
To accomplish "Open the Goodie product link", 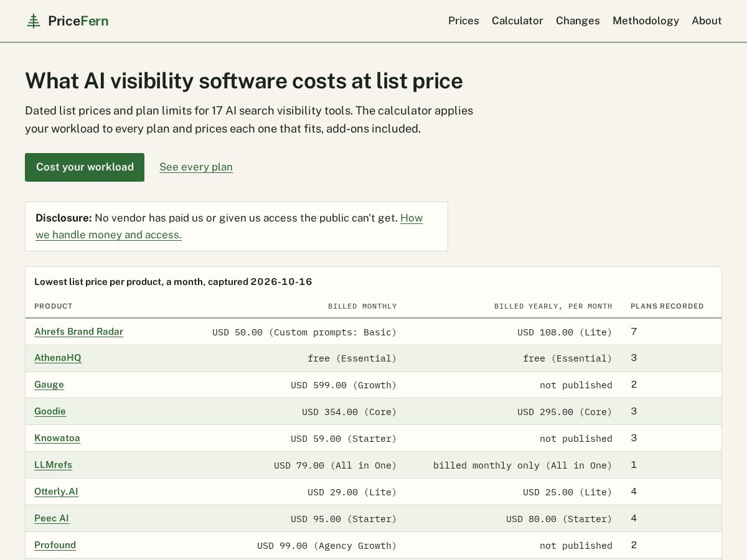I will [50, 411].
